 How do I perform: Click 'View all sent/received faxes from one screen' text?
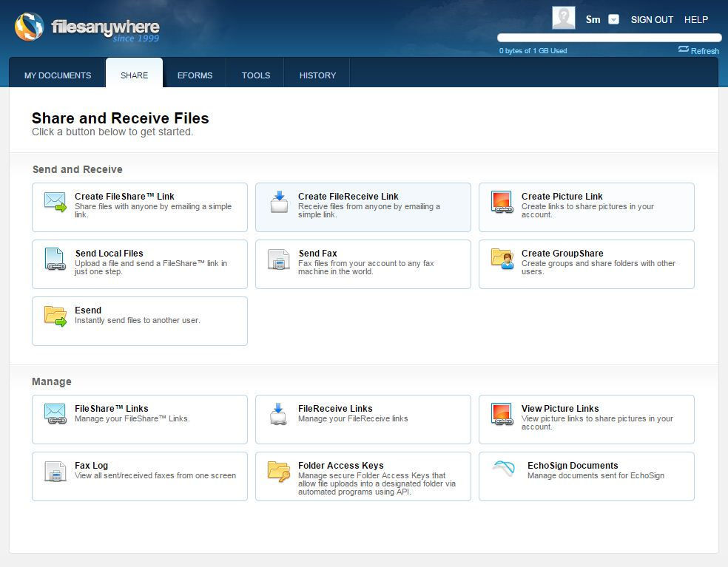tap(155, 475)
